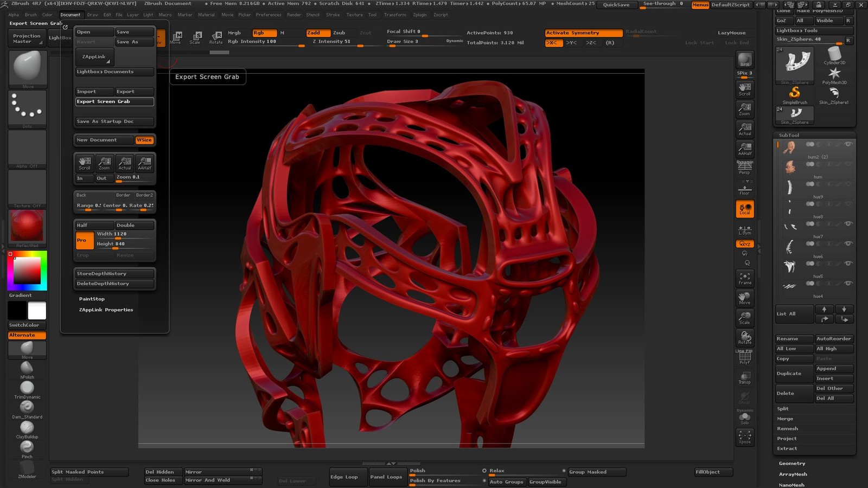
Task: Click the Rotate view icon on right shelf
Action: coord(745,338)
